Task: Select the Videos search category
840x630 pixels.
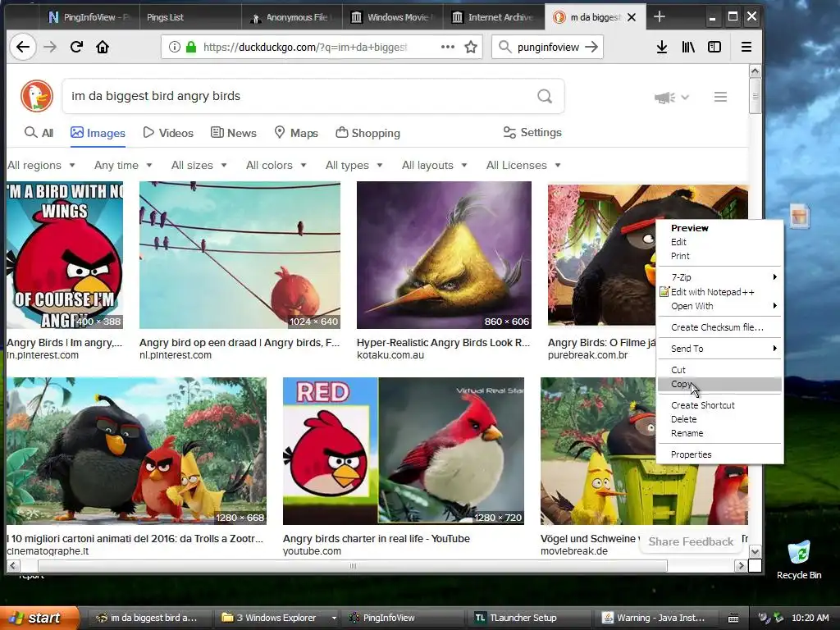Action: click(x=168, y=133)
